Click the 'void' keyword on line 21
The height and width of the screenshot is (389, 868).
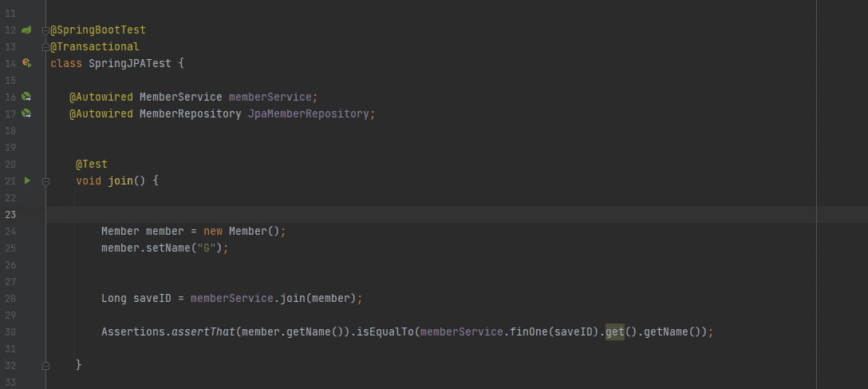pyautogui.click(x=89, y=181)
